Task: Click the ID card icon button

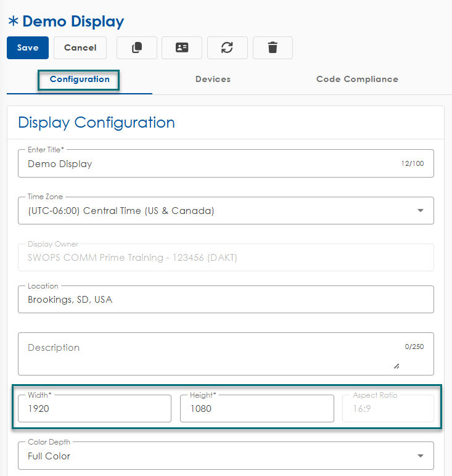Action: point(182,47)
